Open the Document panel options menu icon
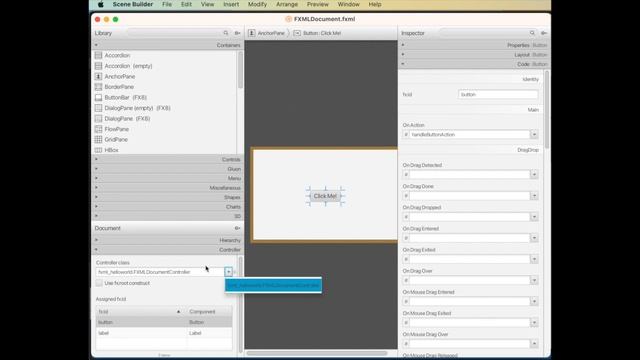Screen dimensions: 640x360 coord(237,228)
